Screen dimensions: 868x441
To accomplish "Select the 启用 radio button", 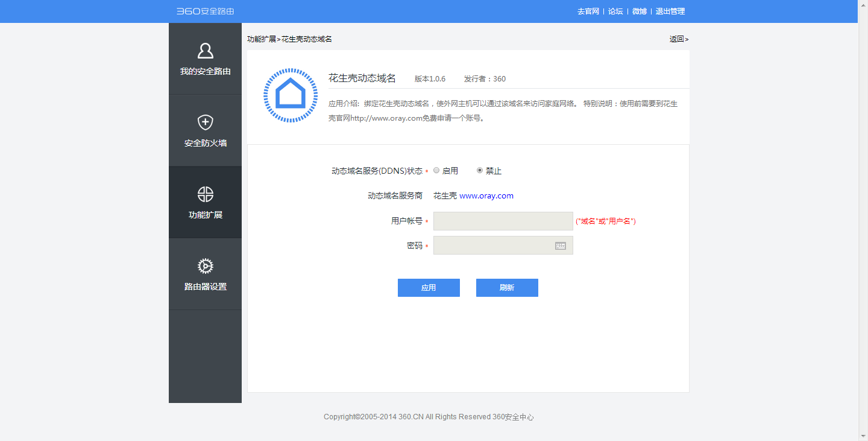I will point(436,171).
